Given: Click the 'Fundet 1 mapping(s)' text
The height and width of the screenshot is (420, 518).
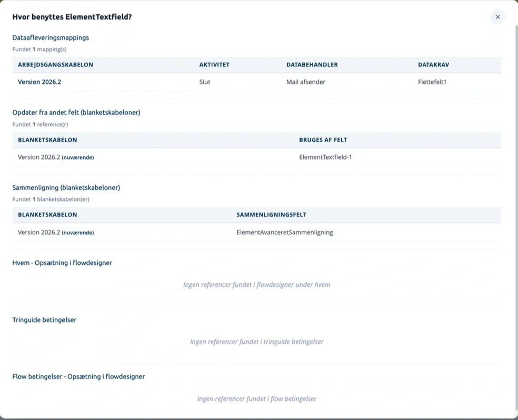Looking at the screenshot, I should [x=39, y=49].
